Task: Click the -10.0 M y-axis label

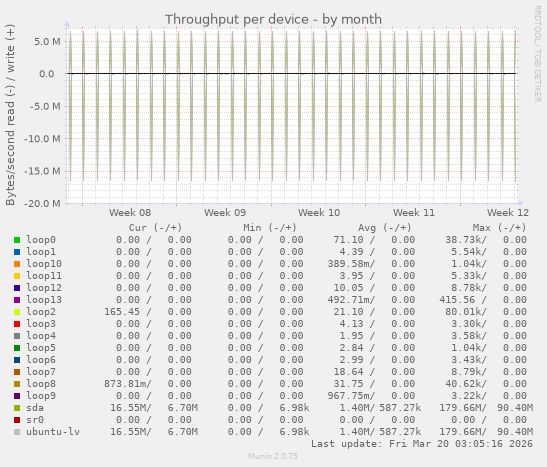Action: pos(42,139)
